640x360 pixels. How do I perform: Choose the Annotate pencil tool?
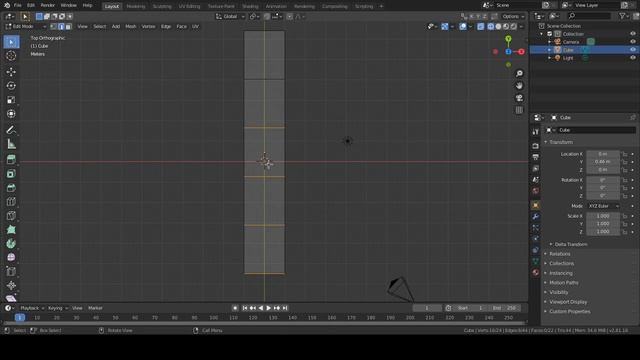[x=11, y=130]
